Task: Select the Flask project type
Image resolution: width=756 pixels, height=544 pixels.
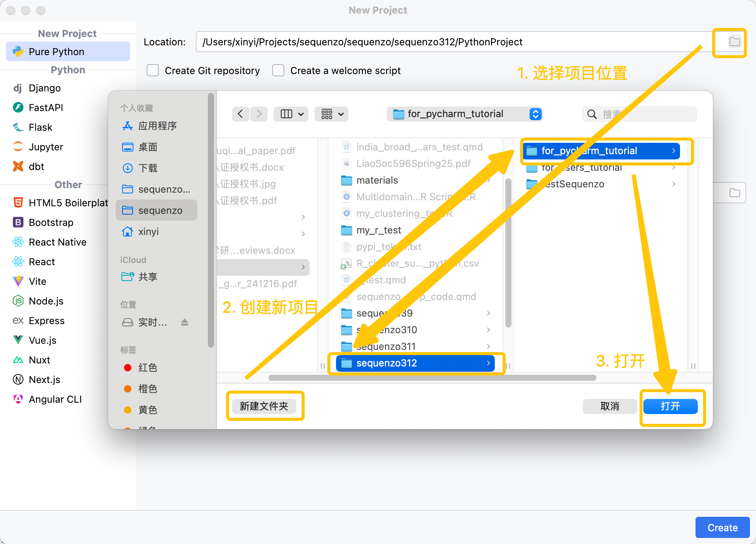Action: click(40, 127)
